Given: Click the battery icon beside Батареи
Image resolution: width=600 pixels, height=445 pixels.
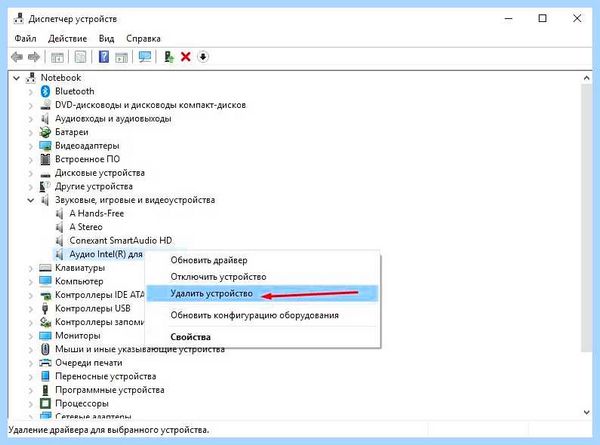Looking at the screenshot, I should pos(45,132).
